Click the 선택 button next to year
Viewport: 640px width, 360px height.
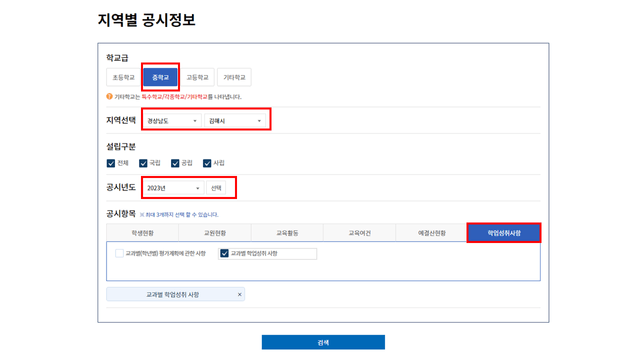pos(216,188)
